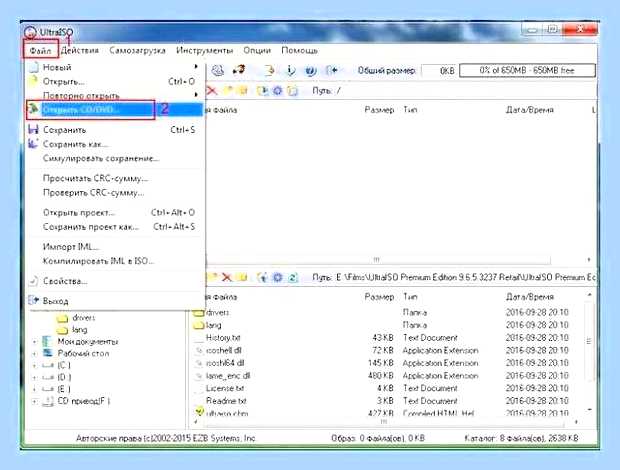Screen dimensions: 620x470
Task: Open Help via the question mark icon
Action: [310, 71]
